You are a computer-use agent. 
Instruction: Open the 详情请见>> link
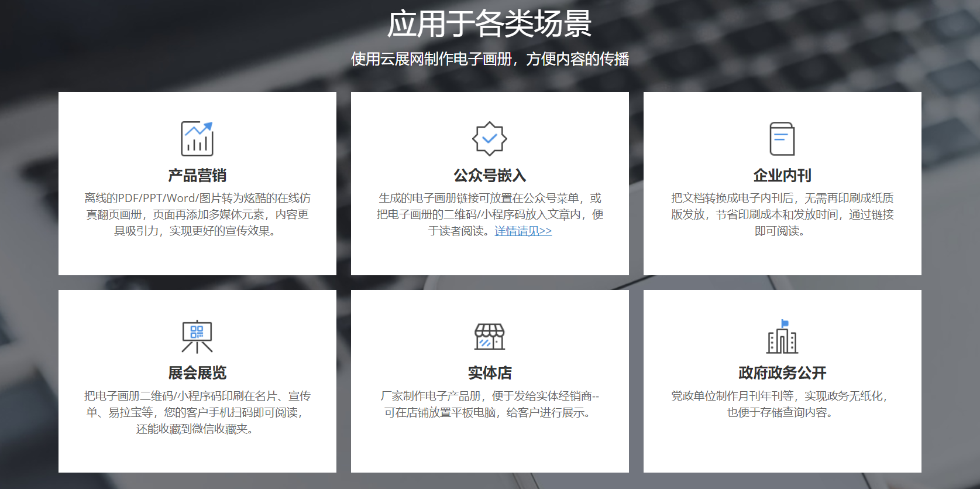523,231
